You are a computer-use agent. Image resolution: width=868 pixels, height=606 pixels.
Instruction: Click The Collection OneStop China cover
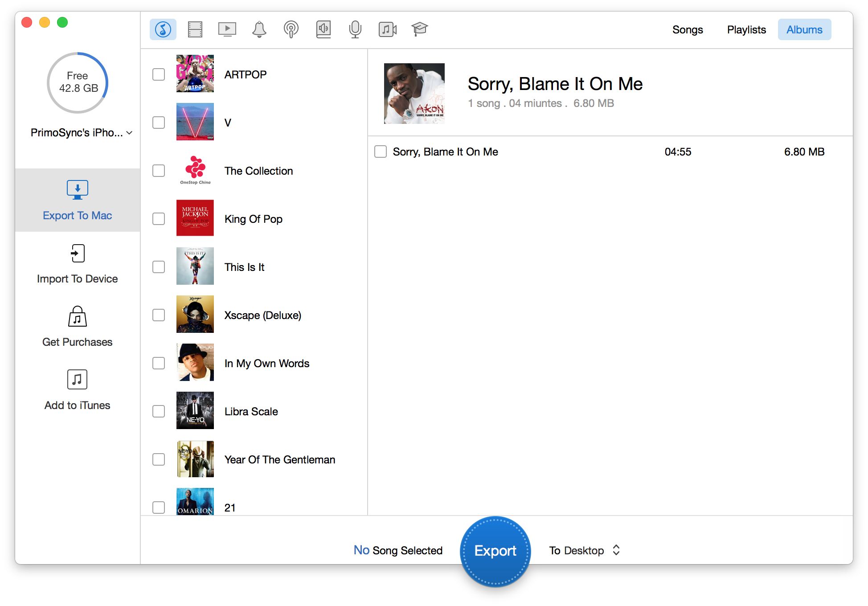(195, 170)
